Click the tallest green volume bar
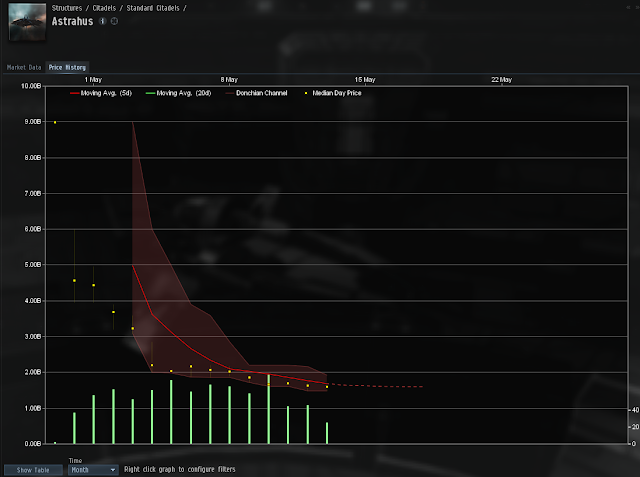 pos(269,409)
